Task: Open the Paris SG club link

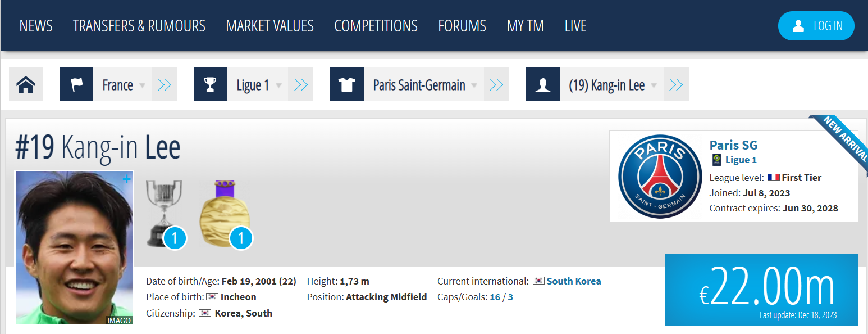Action: point(733,145)
